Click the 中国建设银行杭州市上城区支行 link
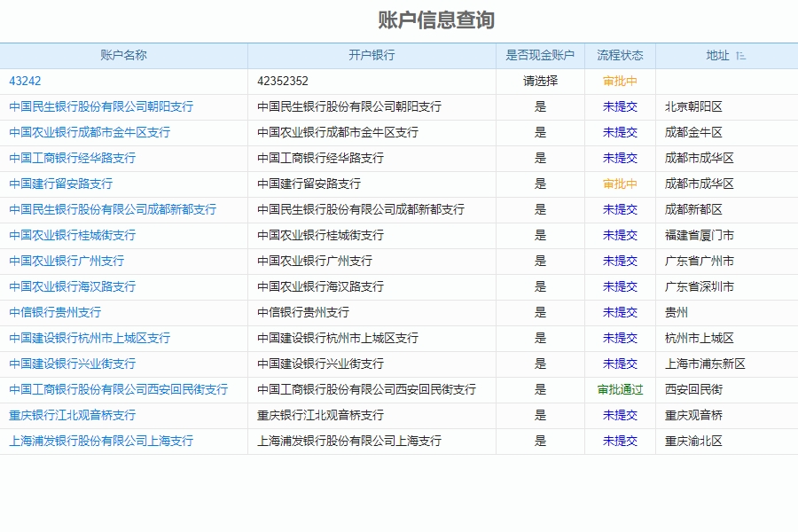The width and height of the screenshot is (798, 532). (91, 338)
